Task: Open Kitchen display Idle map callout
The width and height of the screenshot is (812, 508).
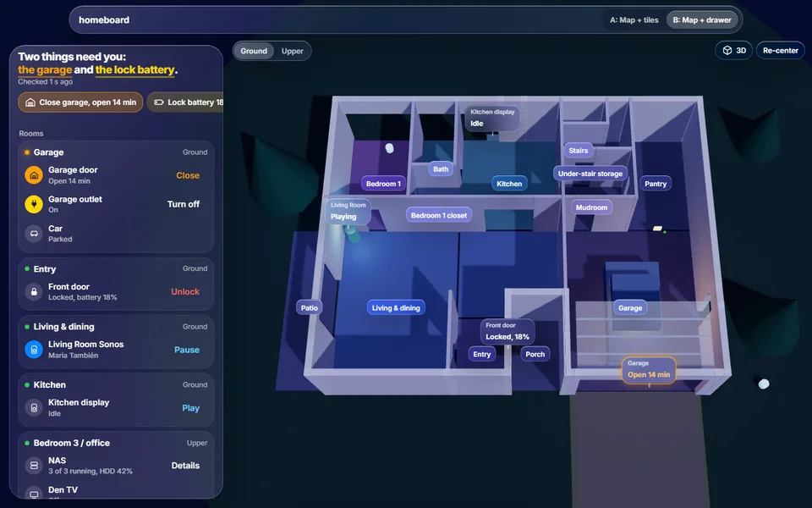Action: (492, 119)
